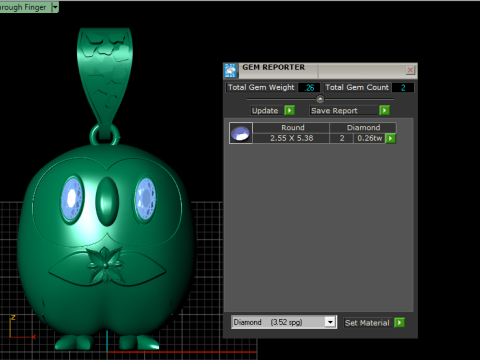The image size is (480, 360).
Task: Select the round gem thumbnail in the report
Action: click(241, 133)
